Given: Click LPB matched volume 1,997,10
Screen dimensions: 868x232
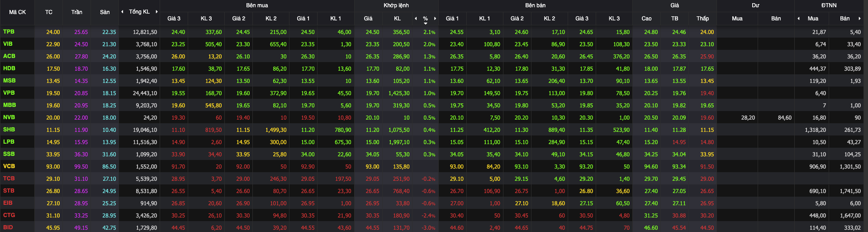Looking at the screenshot, I should [399, 142].
